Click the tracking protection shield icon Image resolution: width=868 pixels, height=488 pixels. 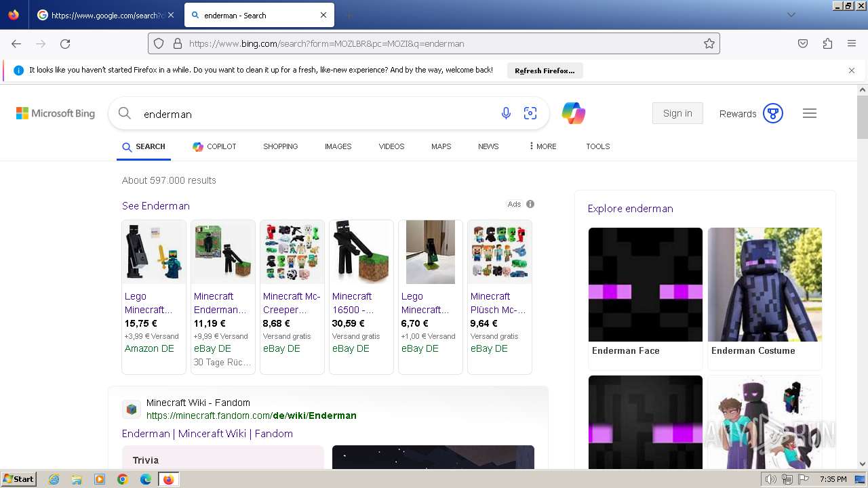tap(159, 43)
